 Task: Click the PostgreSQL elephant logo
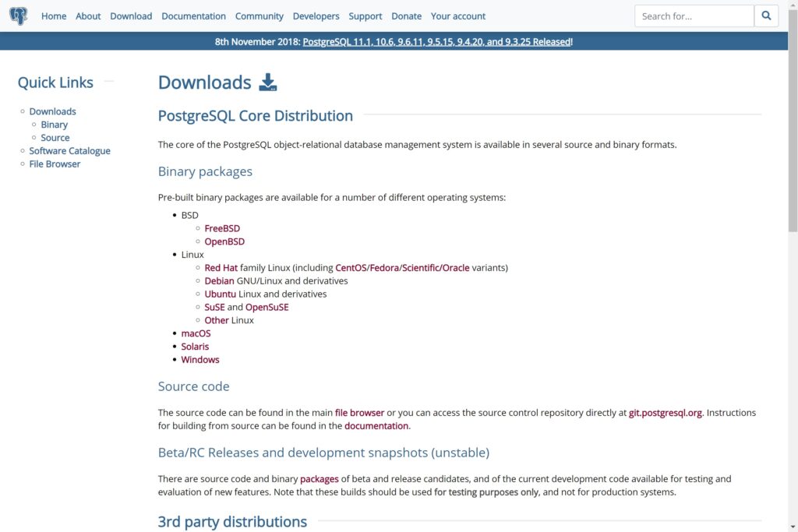point(18,16)
